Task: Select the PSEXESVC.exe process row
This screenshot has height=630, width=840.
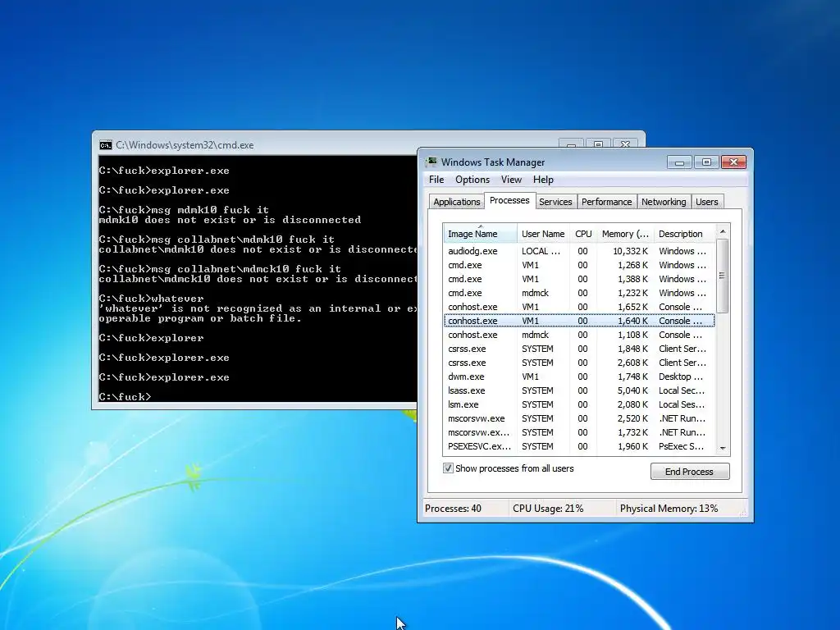Action: coord(579,445)
